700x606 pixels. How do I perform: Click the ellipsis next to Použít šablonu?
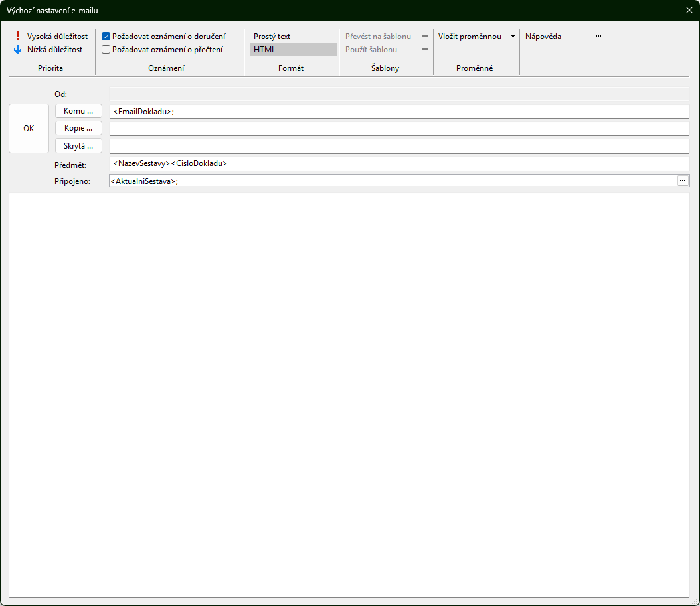point(425,49)
